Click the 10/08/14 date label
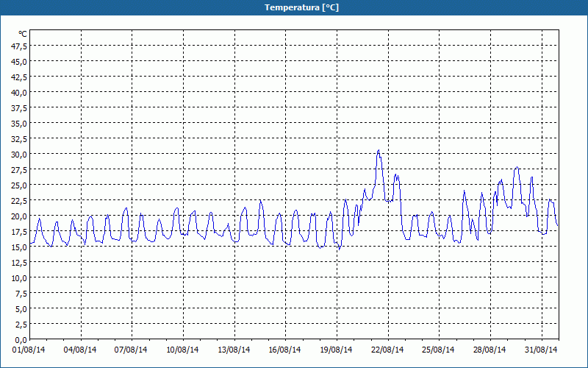The height and width of the screenshot is (368, 588). pyautogui.click(x=182, y=350)
